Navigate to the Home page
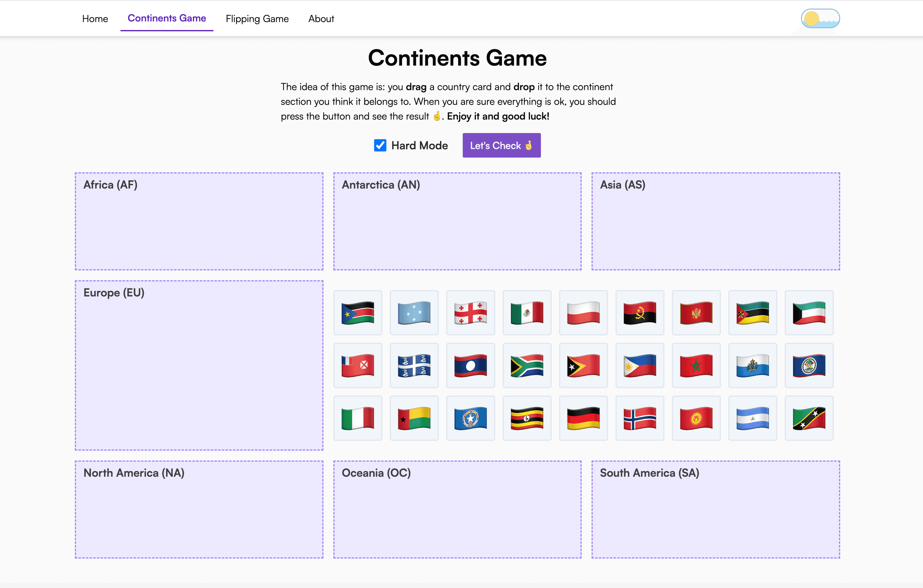Image resolution: width=923 pixels, height=588 pixels. [x=95, y=18]
